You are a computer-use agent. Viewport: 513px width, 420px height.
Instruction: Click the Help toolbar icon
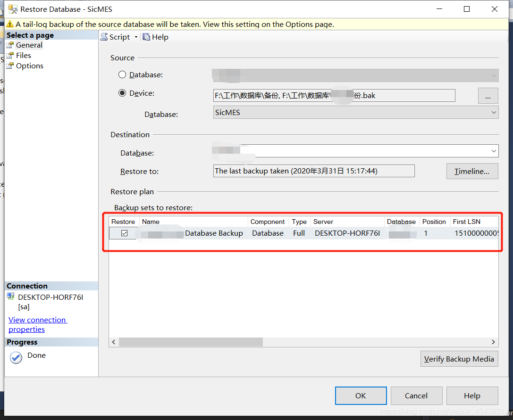146,37
